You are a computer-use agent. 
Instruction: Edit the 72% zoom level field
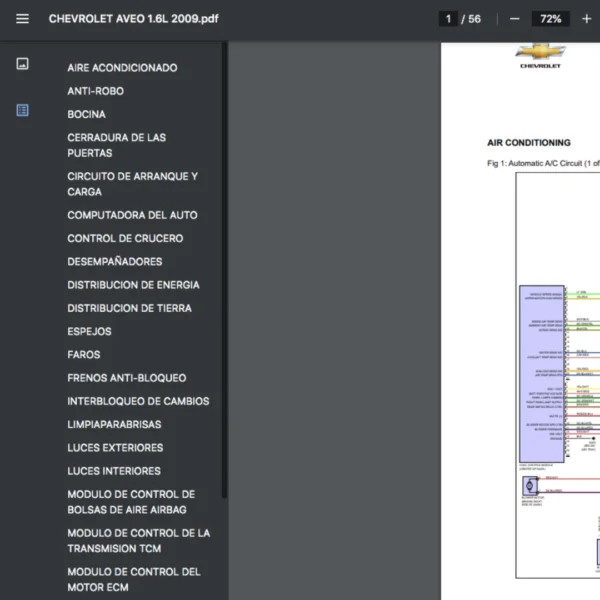(550, 19)
